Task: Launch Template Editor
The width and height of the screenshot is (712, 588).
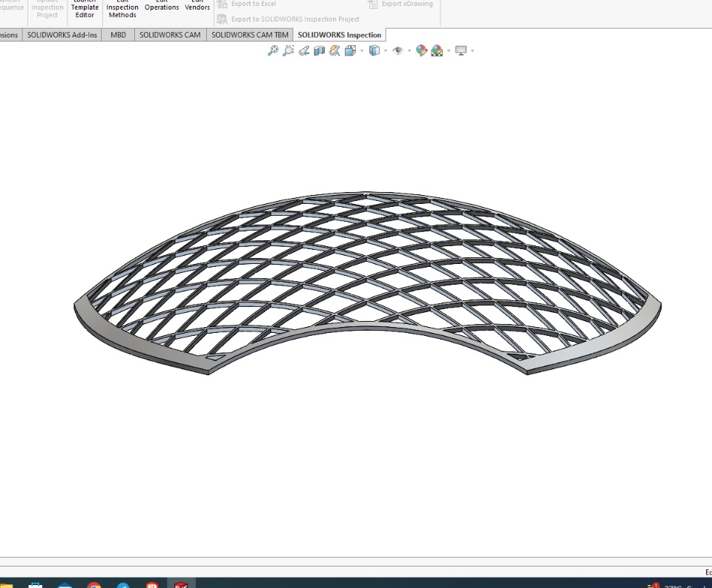Action: 85,9
